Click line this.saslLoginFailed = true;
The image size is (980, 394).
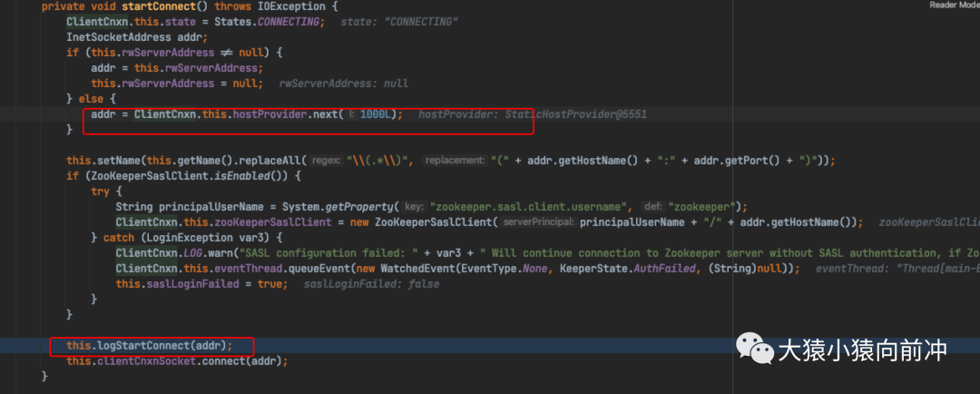click(201, 284)
